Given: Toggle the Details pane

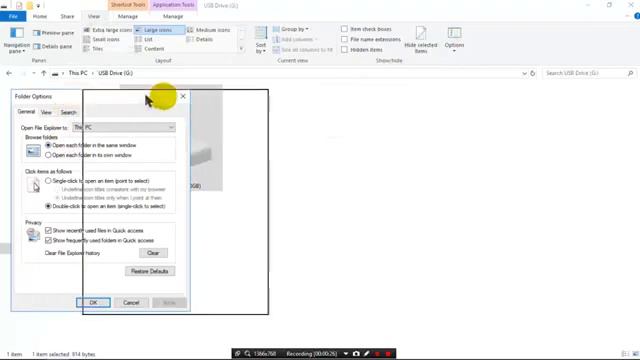Looking at the screenshot, I should click(53, 47).
